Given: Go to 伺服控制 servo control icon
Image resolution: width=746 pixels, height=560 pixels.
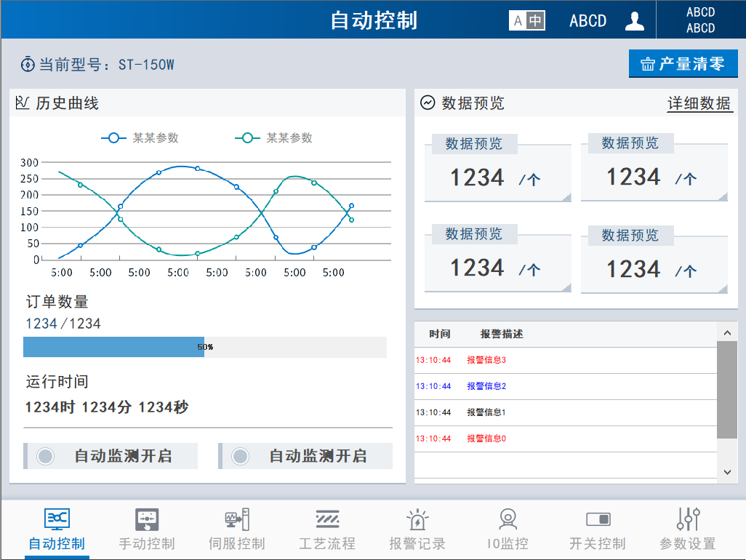Looking at the screenshot, I should click(237, 519).
